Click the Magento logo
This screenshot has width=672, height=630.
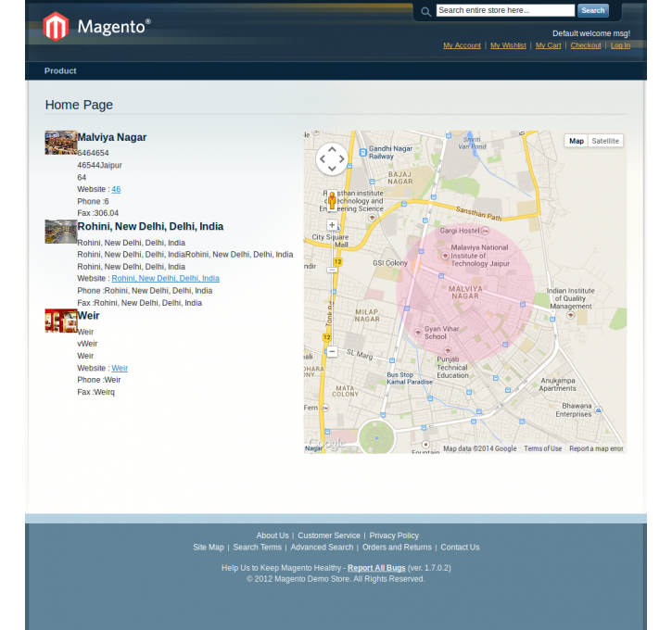point(96,27)
